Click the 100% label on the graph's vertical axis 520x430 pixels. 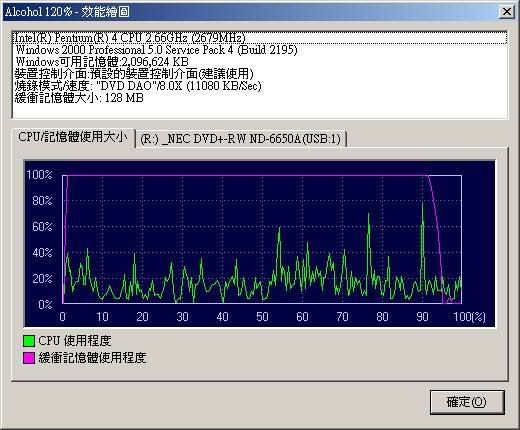[39, 175]
